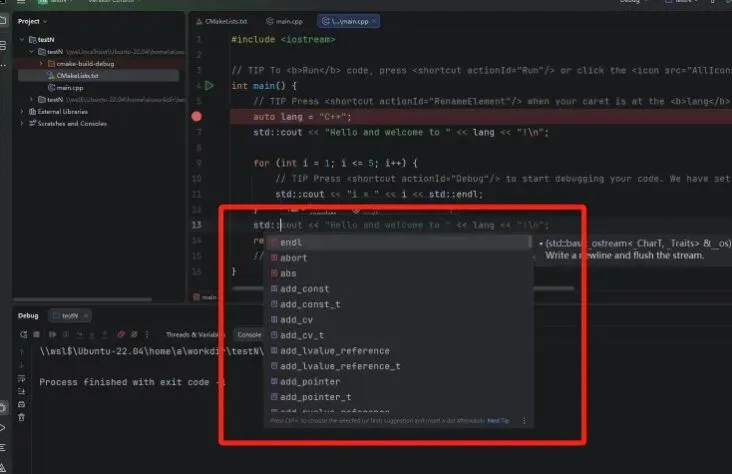Click the console scroll down arrow

(21, 365)
